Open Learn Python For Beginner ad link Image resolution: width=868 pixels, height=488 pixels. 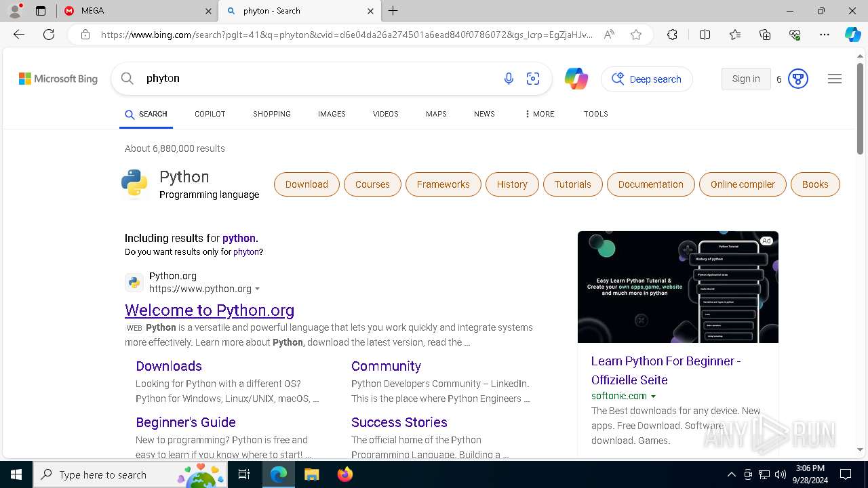pyautogui.click(x=666, y=371)
